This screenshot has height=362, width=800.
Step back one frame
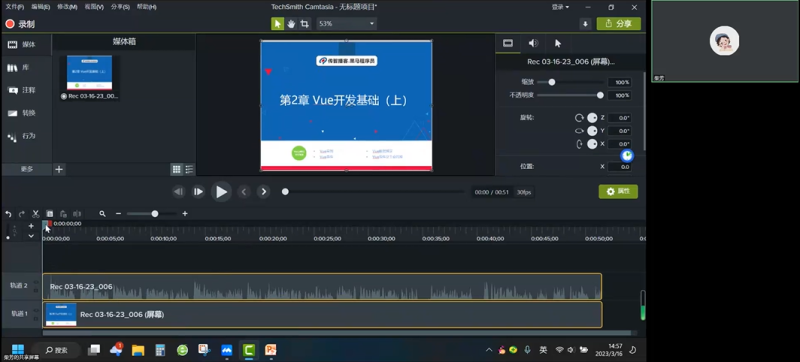(x=179, y=192)
